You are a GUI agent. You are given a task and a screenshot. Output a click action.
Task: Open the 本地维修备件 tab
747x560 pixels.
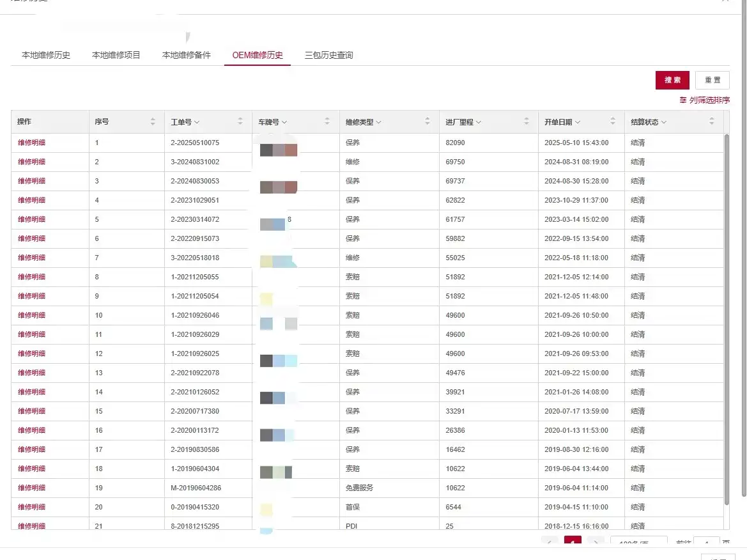click(187, 55)
